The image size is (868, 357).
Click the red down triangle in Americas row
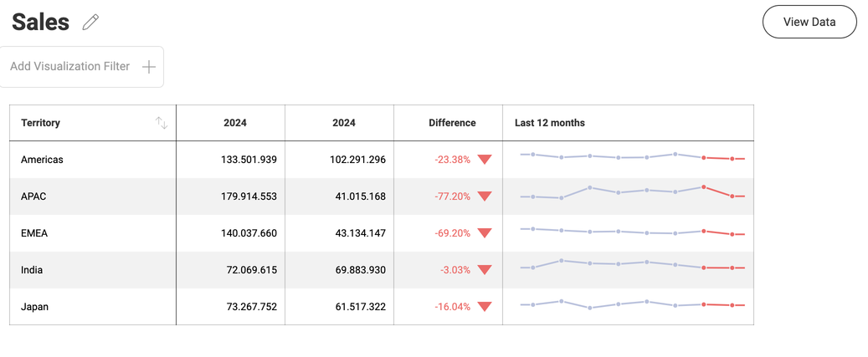point(485,160)
